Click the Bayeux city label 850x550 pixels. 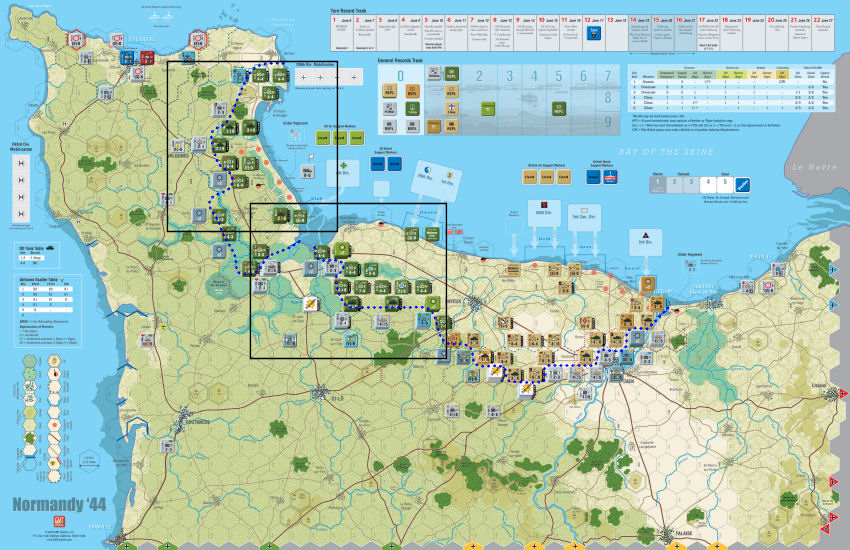point(454,300)
